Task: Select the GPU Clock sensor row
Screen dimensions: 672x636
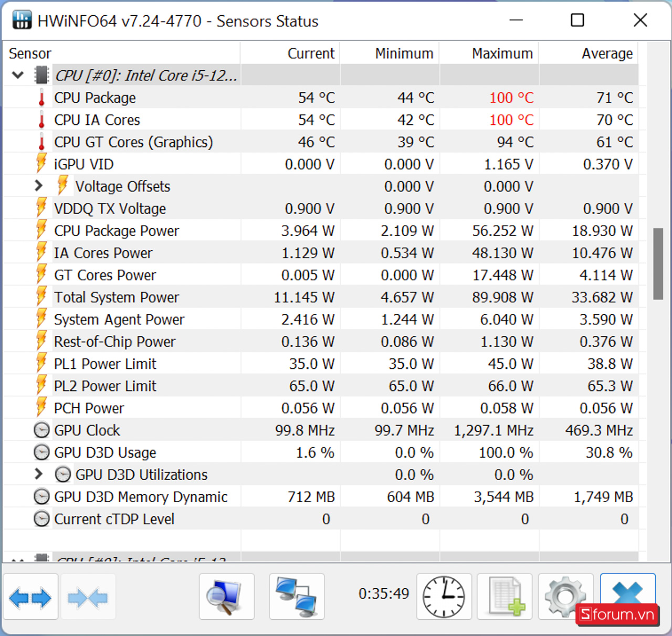Action: tap(87, 431)
